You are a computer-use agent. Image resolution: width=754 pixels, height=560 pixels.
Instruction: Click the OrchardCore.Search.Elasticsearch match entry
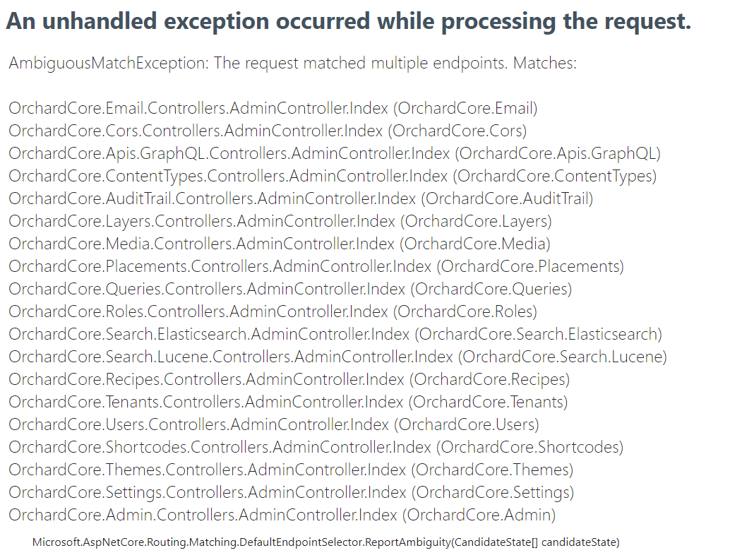(335, 335)
